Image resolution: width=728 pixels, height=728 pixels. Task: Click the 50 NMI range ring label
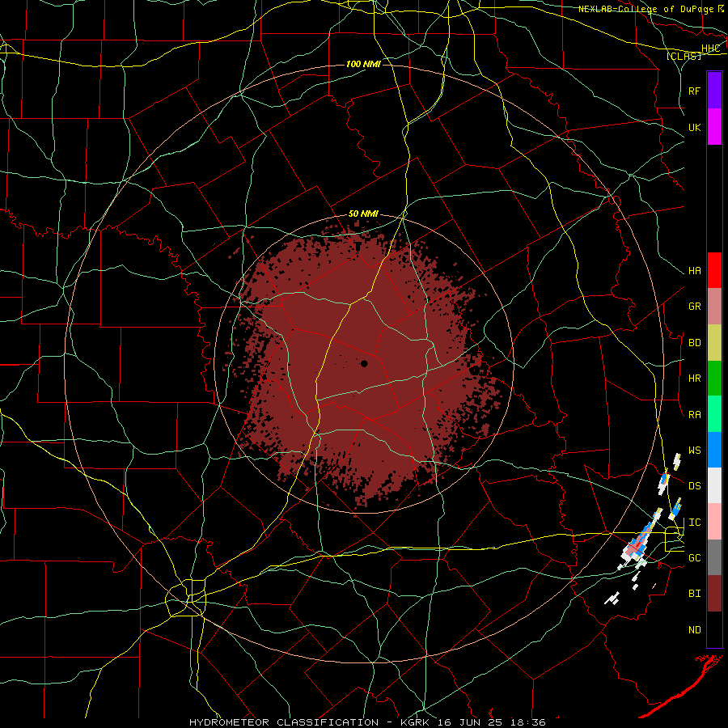coord(363,214)
